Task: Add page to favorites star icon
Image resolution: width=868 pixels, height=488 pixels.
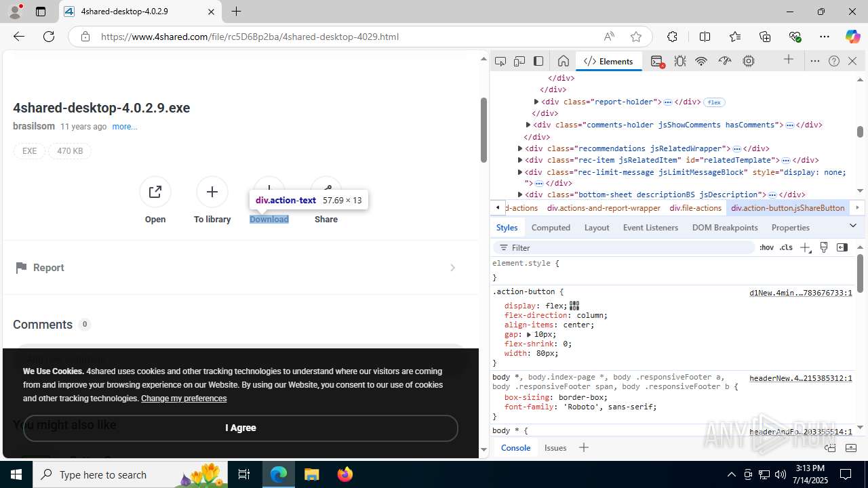Action: point(635,37)
